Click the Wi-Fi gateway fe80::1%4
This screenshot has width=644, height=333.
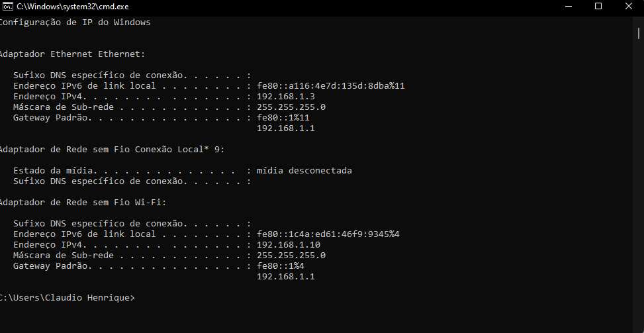(280, 266)
